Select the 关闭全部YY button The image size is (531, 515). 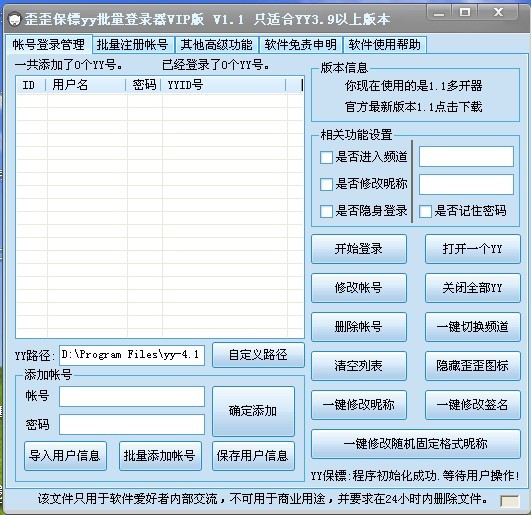pyautogui.click(x=473, y=288)
